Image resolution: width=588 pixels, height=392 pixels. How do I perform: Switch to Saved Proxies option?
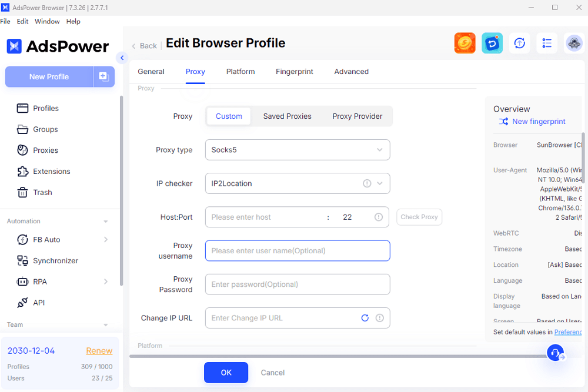tap(288, 116)
